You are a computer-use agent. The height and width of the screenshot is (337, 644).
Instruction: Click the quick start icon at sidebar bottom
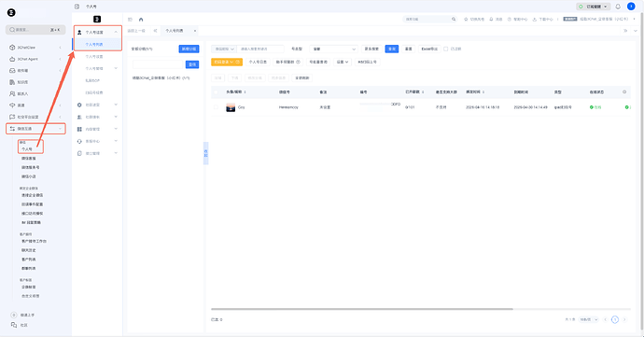pos(14,315)
